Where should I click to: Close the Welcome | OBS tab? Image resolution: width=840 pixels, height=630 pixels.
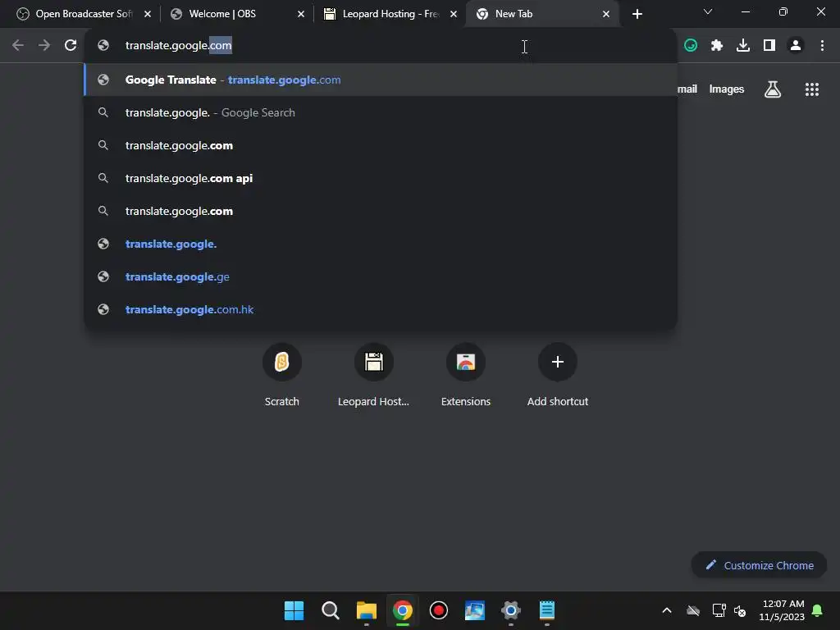(301, 14)
